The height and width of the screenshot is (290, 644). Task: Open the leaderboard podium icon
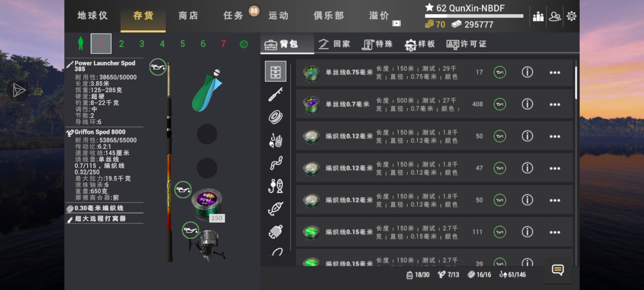[538, 16]
